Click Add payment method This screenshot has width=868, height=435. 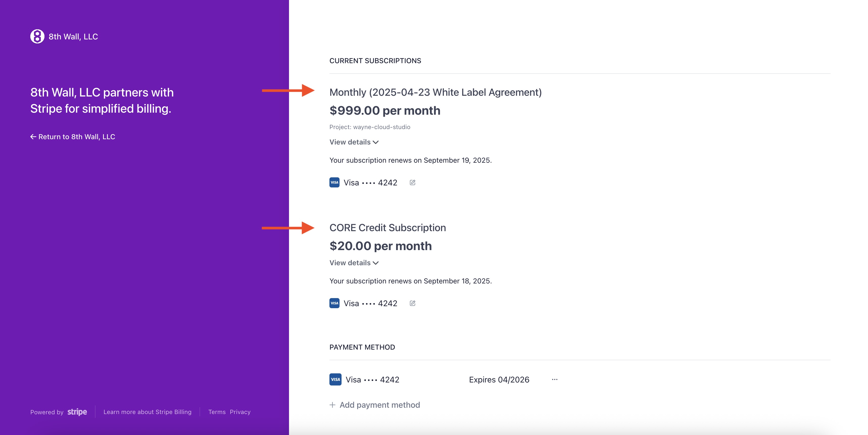point(379,405)
